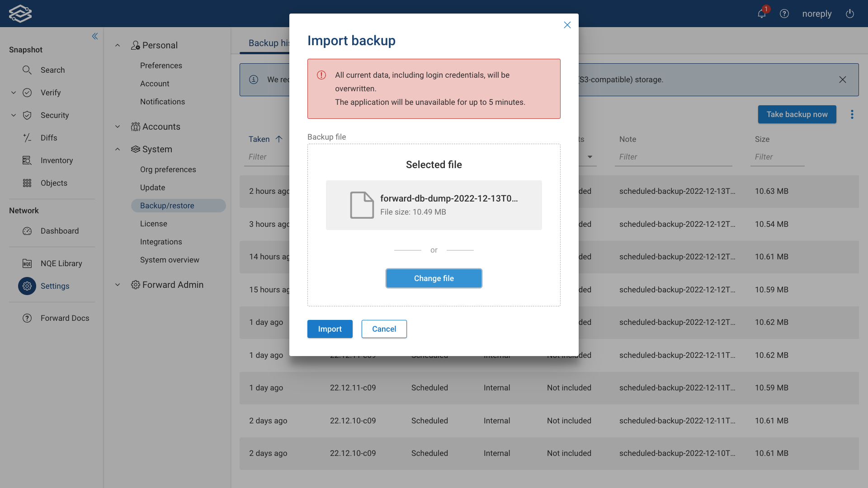Viewport: 868px width, 488px height.
Task: Open the Network Dashboard
Action: click(x=59, y=231)
